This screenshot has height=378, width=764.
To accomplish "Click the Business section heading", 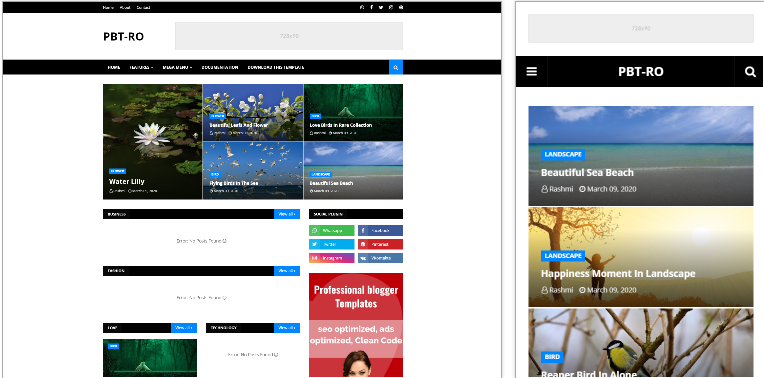I will pyautogui.click(x=117, y=214).
